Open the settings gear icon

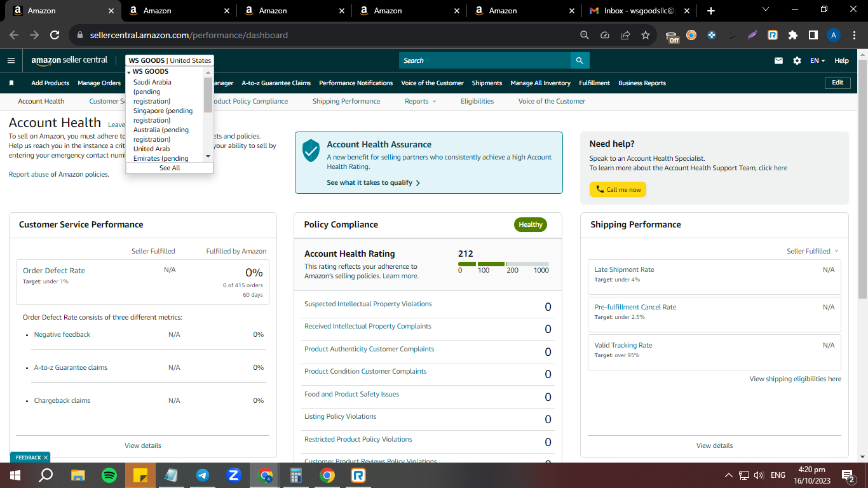point(797,61)
